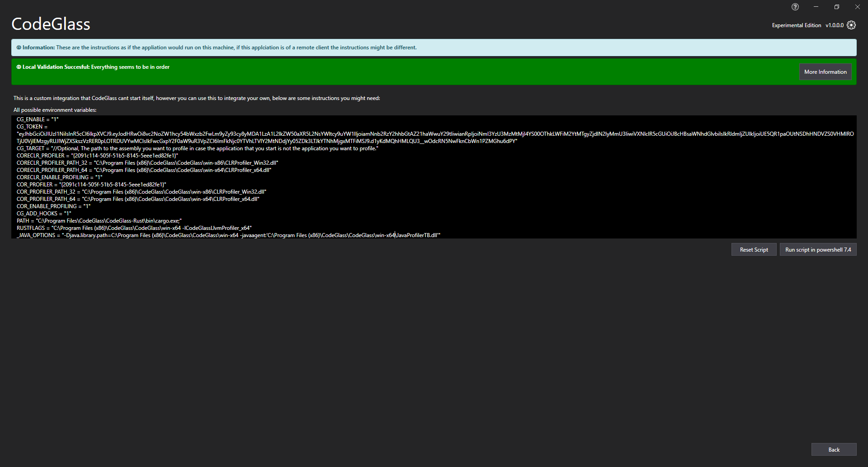
Task: Click the blue Information banner text
Action: tap(217, 48)
